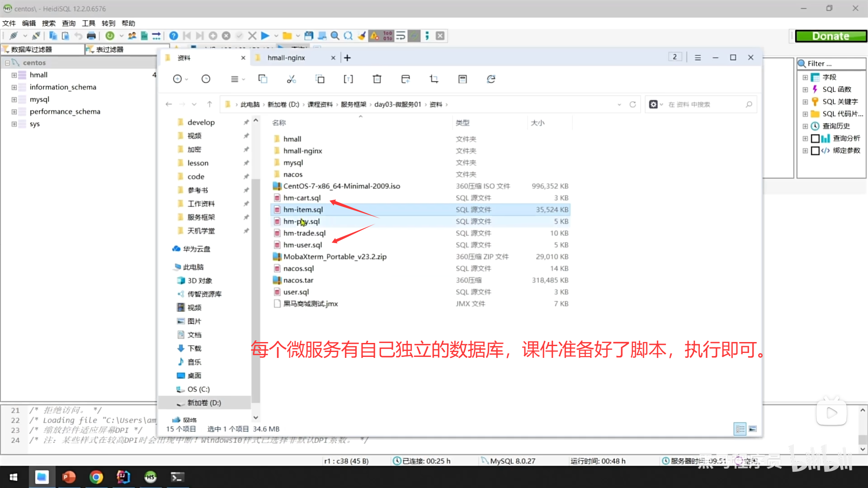Open Find with the magnifying glass icon
868x488 pixels.
click(x=335, y=35)
